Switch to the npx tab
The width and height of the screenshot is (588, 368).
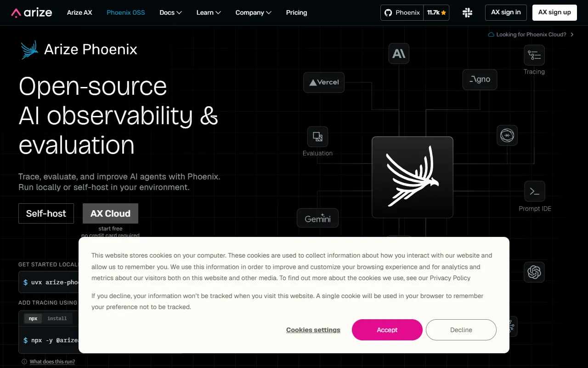point(33,318)
